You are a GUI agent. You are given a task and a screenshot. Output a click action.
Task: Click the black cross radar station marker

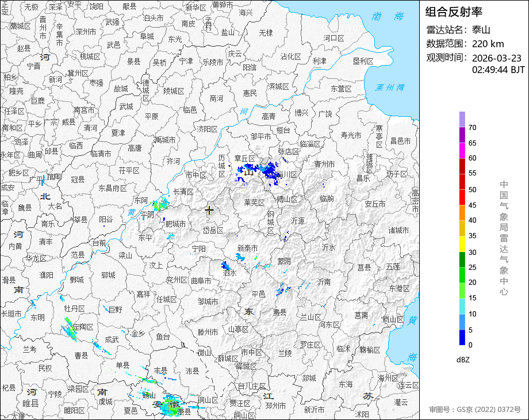209,211
